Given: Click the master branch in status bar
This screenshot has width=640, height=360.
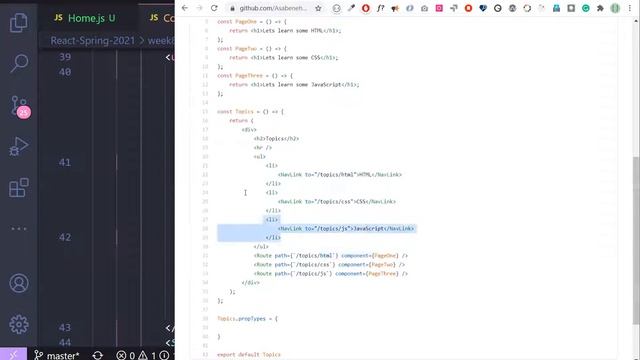Looking at the screenshot, I should point(57,356).
